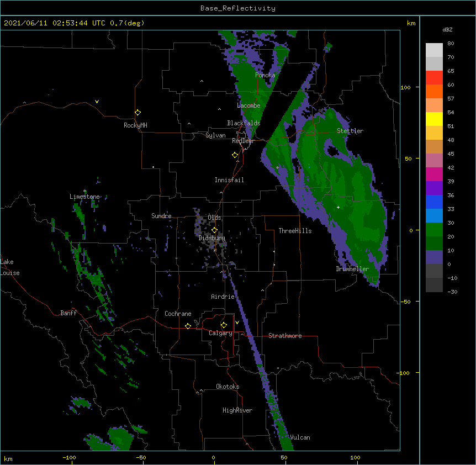Click the 45 value on the dBZ legend
The image size is (476, 465).
point(451,154)
